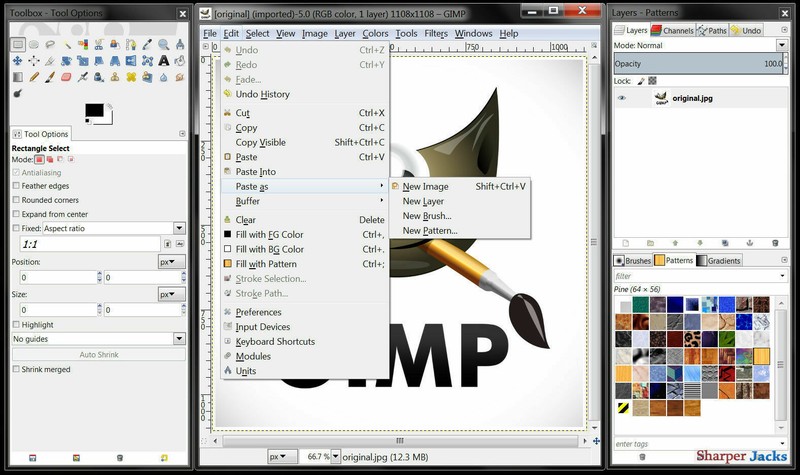Screen dimensions: 800x475
Task: Select the Rectangle Select tool in Toolbox
Action: (18, 44)
